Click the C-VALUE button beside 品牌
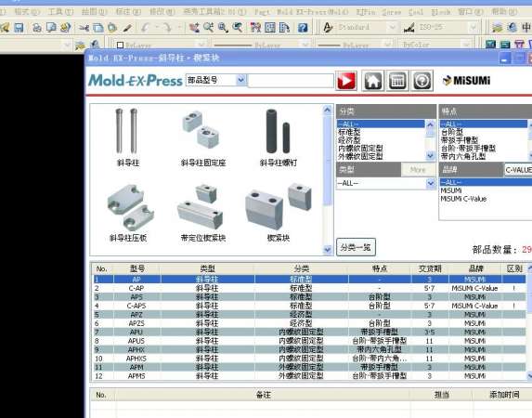Image resolution: width=532 pixels, height=418 pixels. click(x=518, y=169)
